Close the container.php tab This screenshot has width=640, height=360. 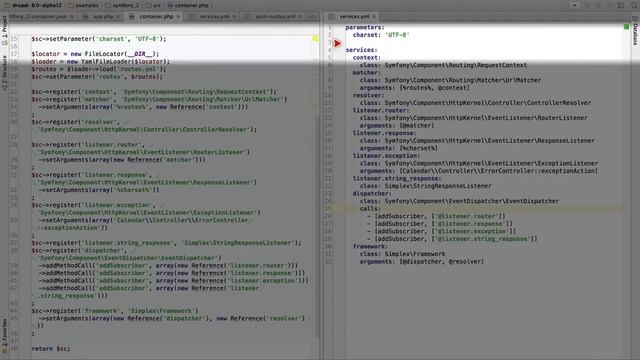pos(178,17)
